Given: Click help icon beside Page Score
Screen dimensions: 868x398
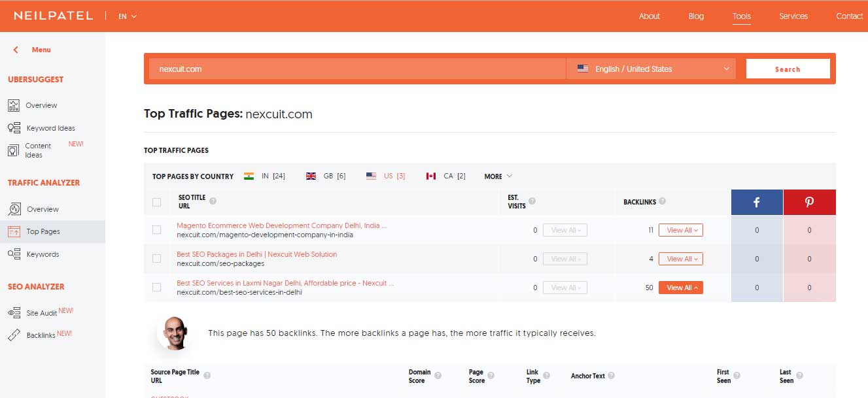Looking at the screenshot, I should (x=491, y=376).
